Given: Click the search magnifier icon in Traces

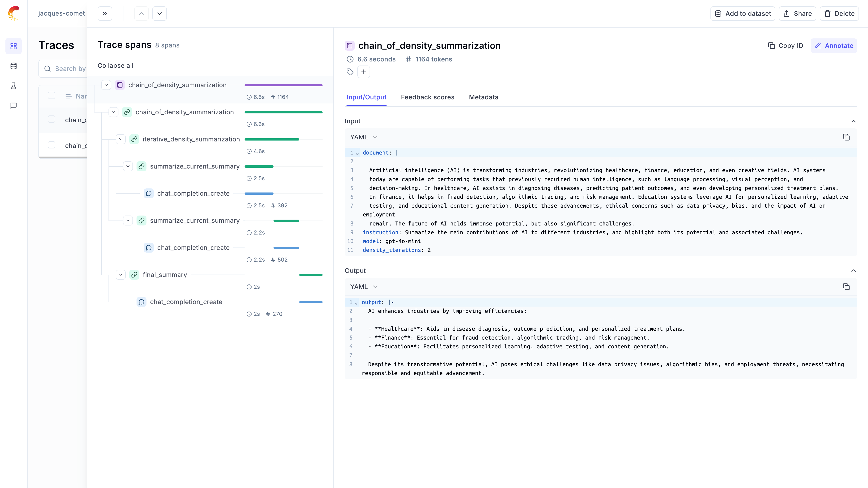Looking at the screenshot, I should click(47, 69).
